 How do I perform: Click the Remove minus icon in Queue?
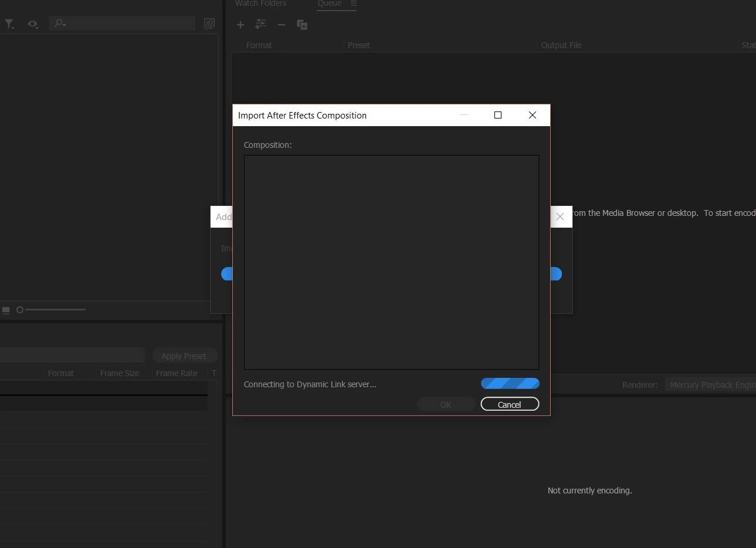click(282, 25)
